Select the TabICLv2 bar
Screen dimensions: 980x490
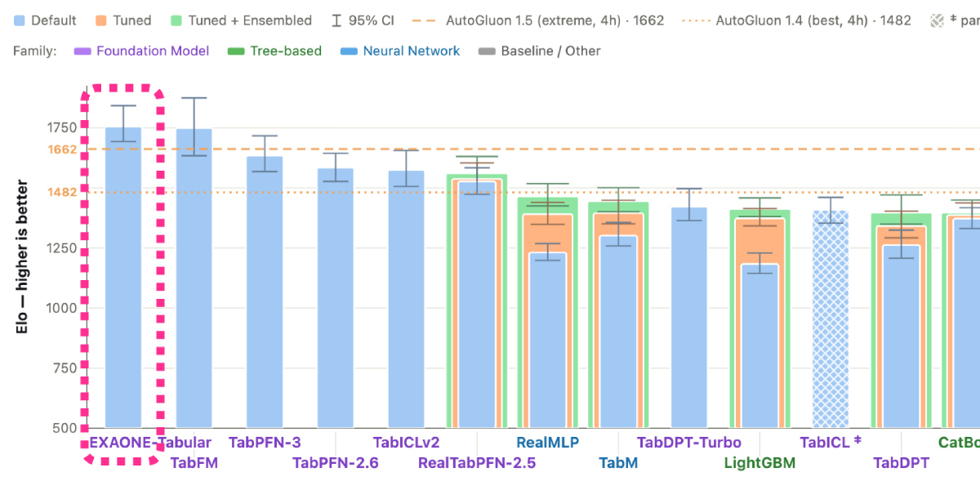click(406, 299)
